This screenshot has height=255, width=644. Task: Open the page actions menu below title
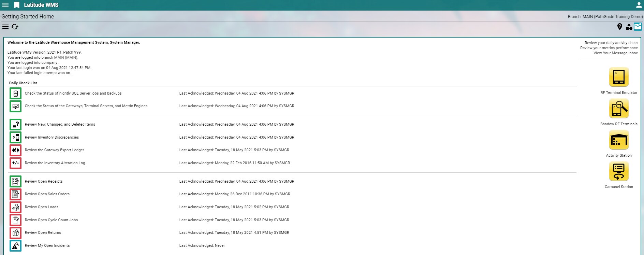5,27
